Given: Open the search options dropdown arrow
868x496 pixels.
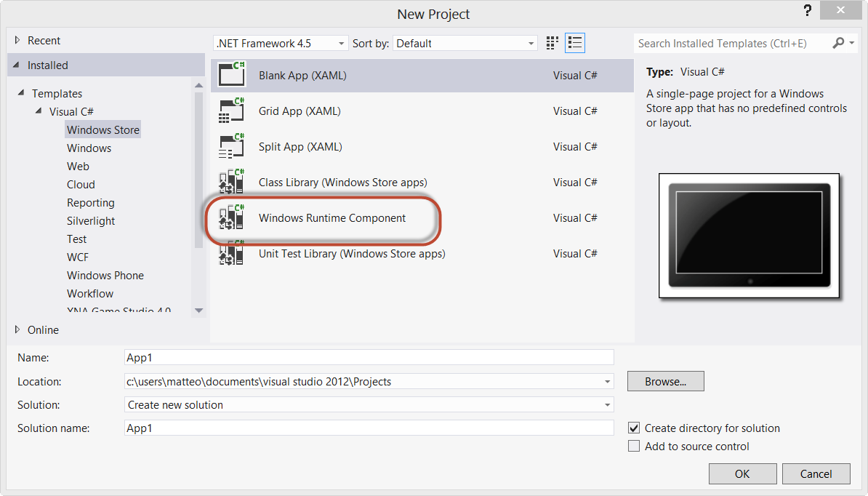Looking at the screenshot, I should click(x=851, y=43).
